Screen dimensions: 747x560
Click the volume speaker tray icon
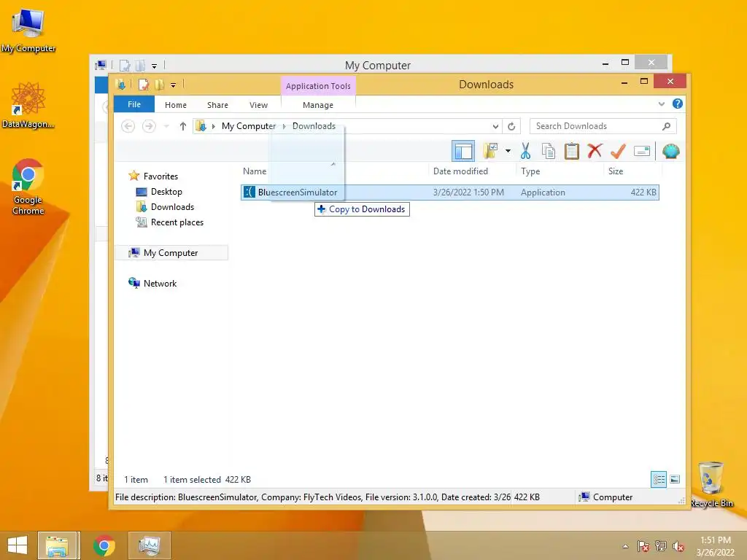tap(678, 546)
